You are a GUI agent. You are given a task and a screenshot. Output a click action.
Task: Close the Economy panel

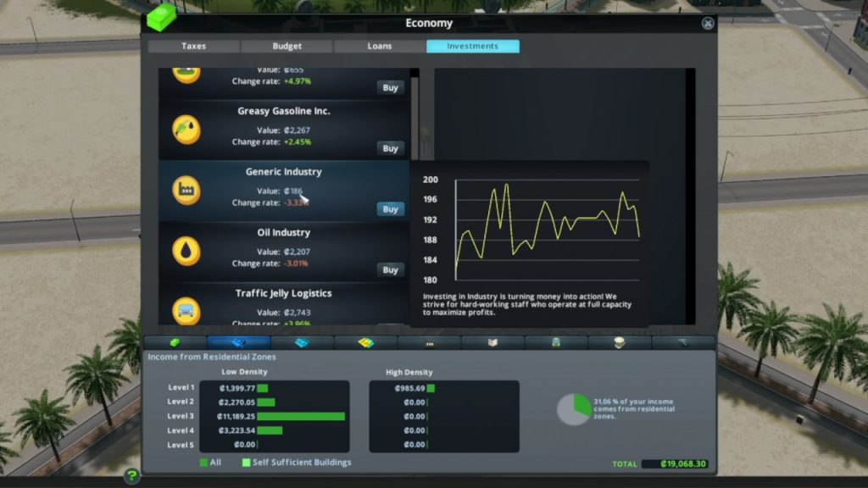pos(708,23)
